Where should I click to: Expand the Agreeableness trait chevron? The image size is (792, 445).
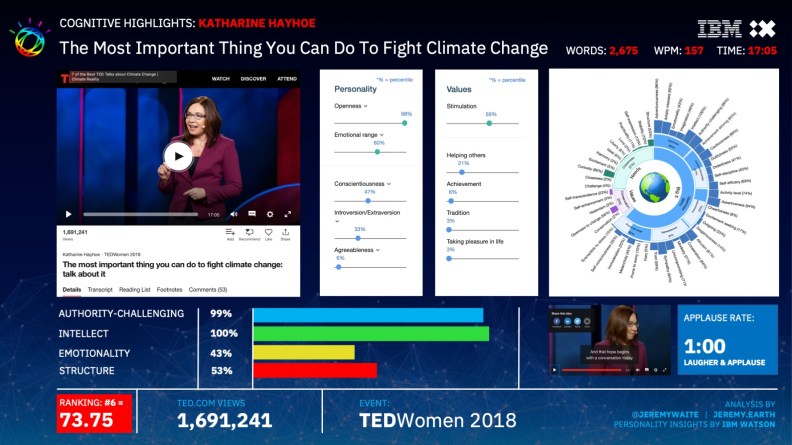click(x=379, y=249)
